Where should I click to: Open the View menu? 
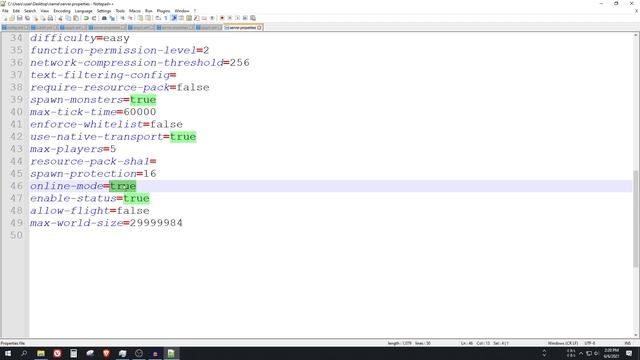tap(45, 11)
